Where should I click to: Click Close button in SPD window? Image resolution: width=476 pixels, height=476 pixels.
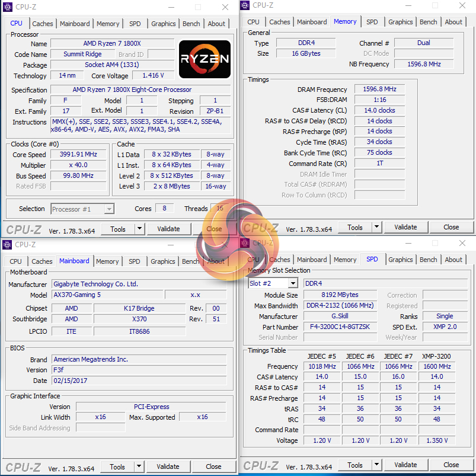tap(451, 465)
